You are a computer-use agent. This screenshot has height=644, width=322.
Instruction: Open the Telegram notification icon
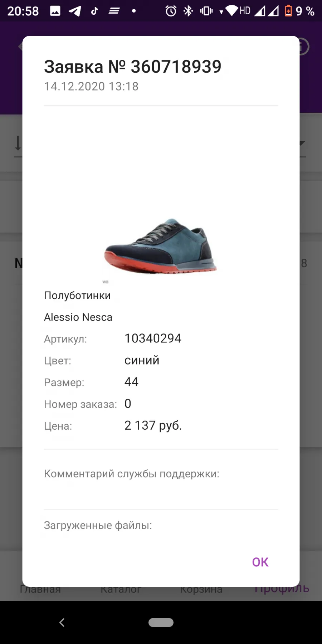[75, 11]
